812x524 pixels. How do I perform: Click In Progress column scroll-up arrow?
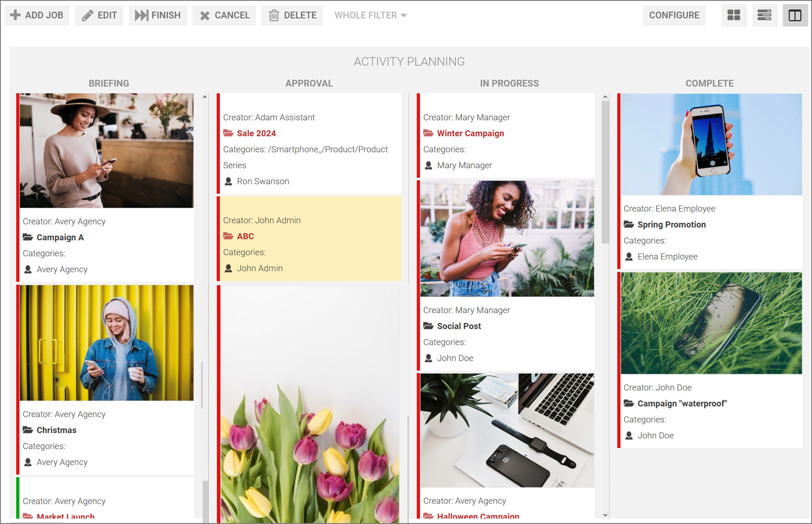pyautogui.click(x=605, y=97)
